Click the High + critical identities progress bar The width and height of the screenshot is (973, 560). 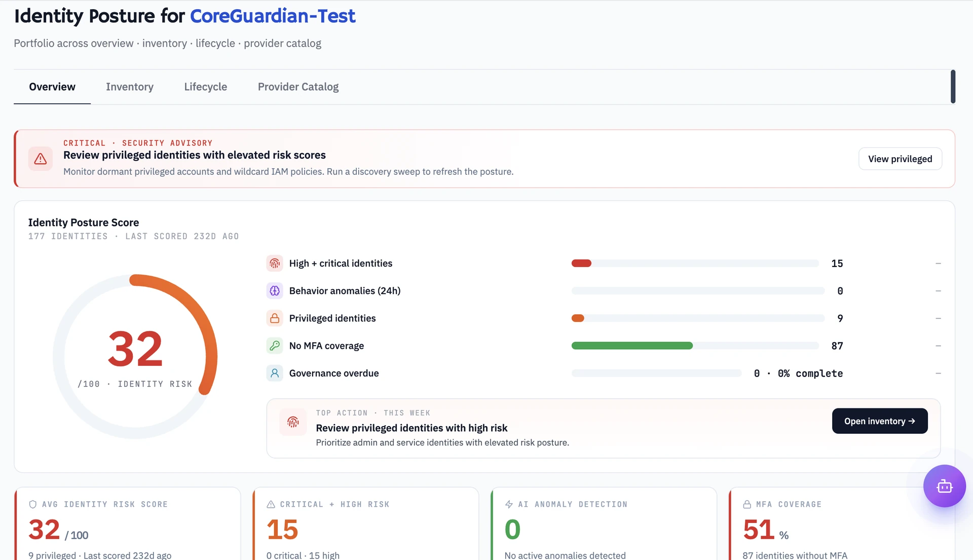[x=695, y=264]
